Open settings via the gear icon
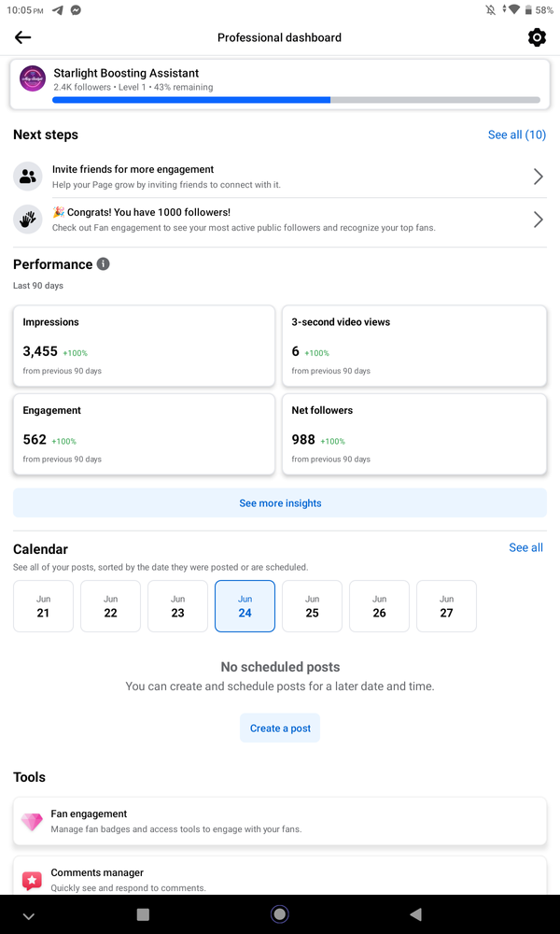This screenshot has width=560, height=934. coord(537,37)
